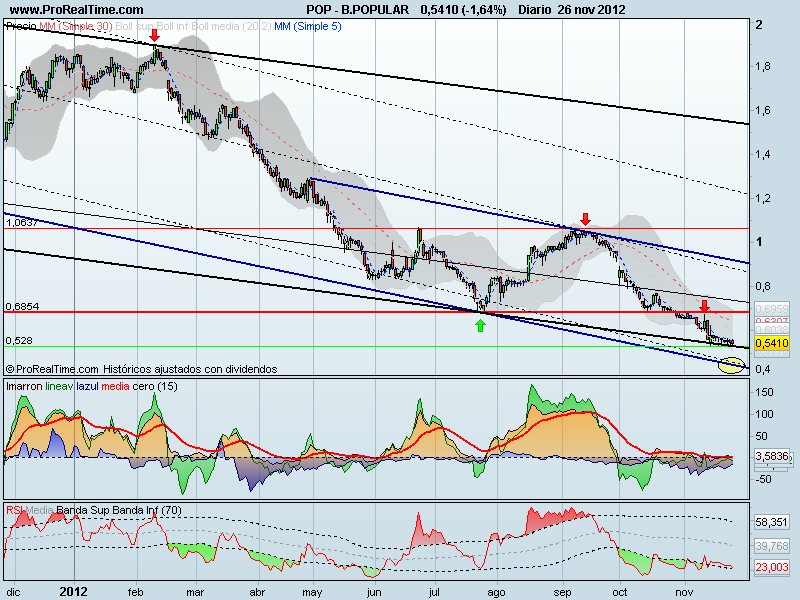The height and width of the screenshot is (600, 800).
Task: Click the Banda Inf (70) legend label
Action: pyautogui.click(x=147, y=510)
